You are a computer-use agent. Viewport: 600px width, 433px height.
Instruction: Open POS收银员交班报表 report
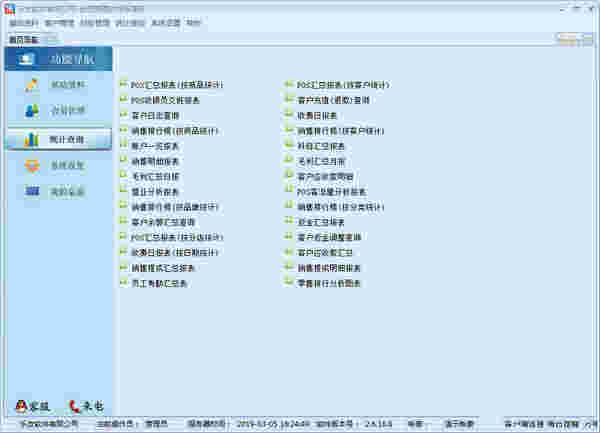(x=165, y=100)
